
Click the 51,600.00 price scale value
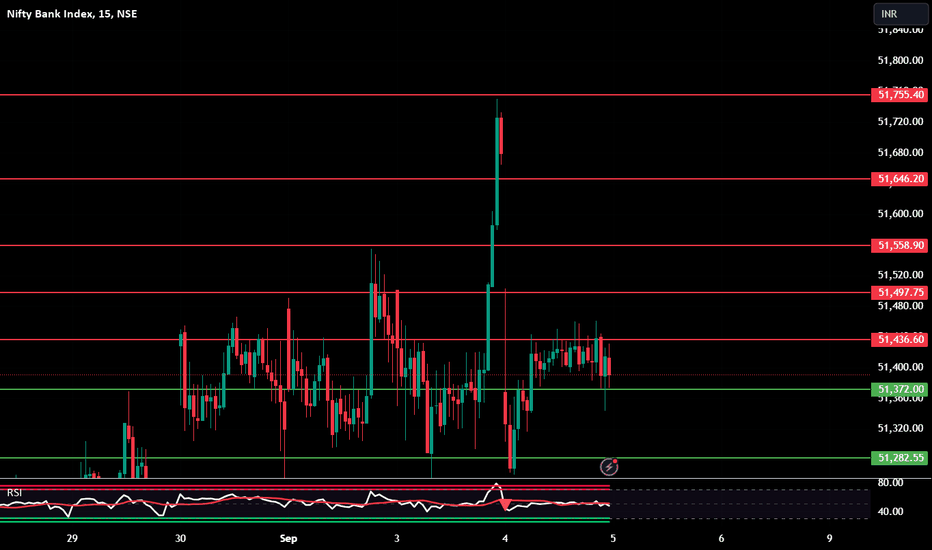(x=900, y=213)
